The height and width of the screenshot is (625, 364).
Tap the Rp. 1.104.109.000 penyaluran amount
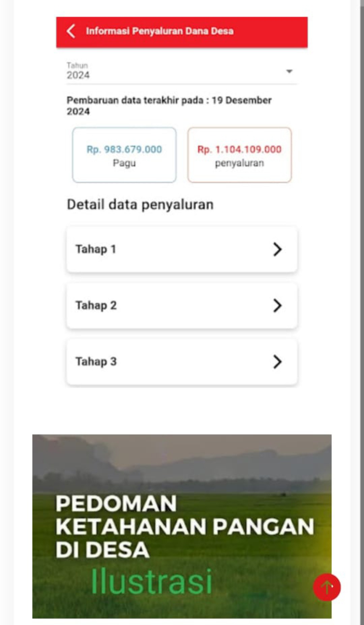coord(239,149)
